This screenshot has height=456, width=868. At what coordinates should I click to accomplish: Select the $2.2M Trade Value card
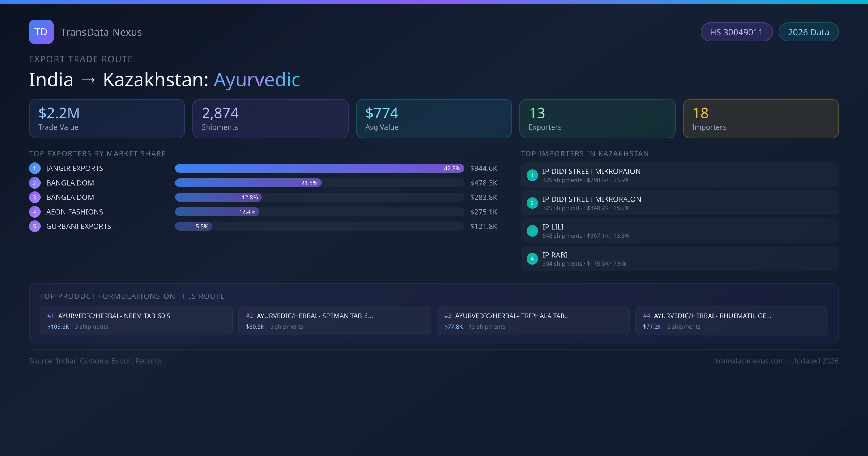tap(107, 118)
